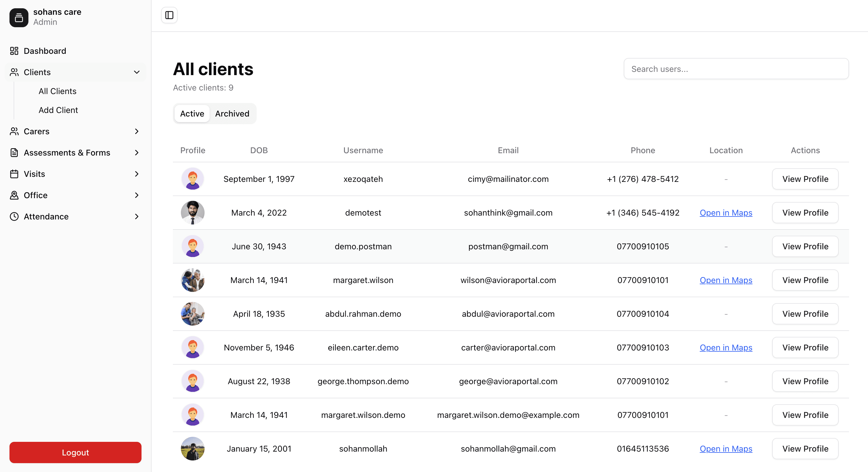Open Add Client submenu item

pyautogui.click(x=58, y=110)
